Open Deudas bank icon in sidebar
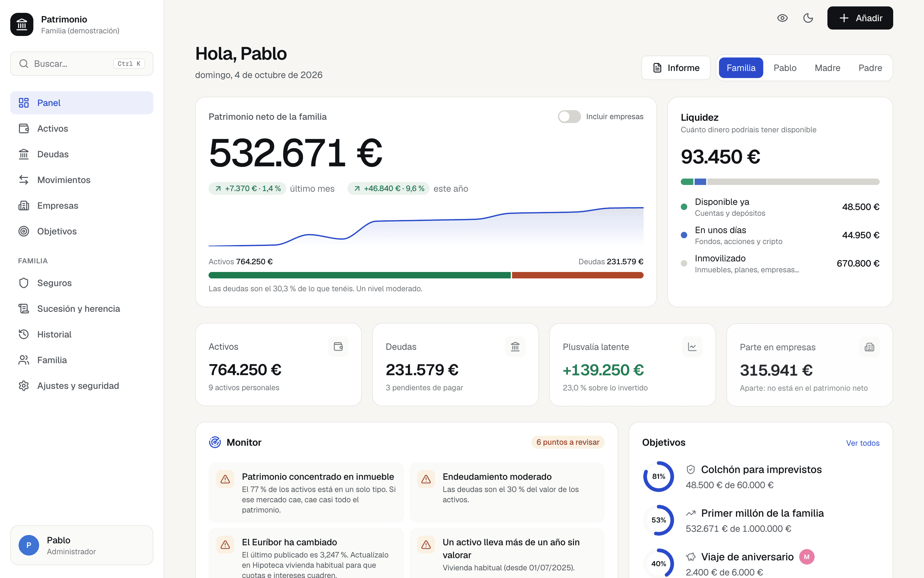924x578 pixels. point(24,154)
